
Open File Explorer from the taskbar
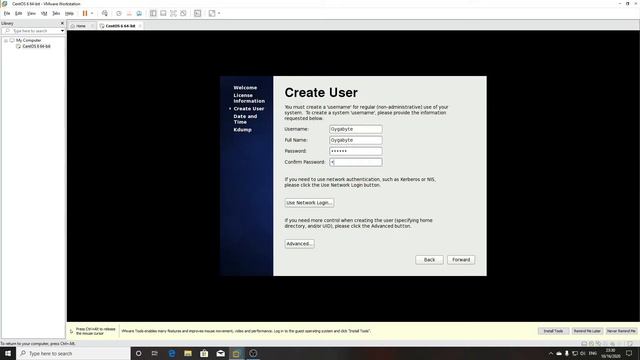pos(188,353)
